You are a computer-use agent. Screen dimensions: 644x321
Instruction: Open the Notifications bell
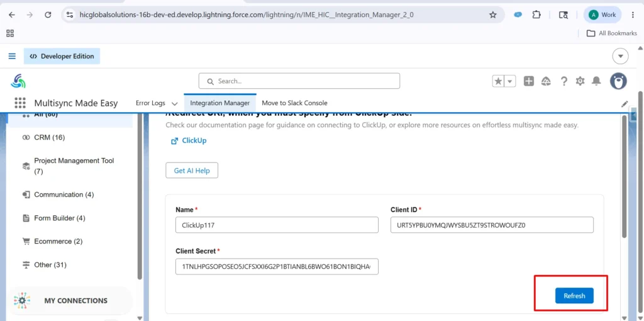596,81
